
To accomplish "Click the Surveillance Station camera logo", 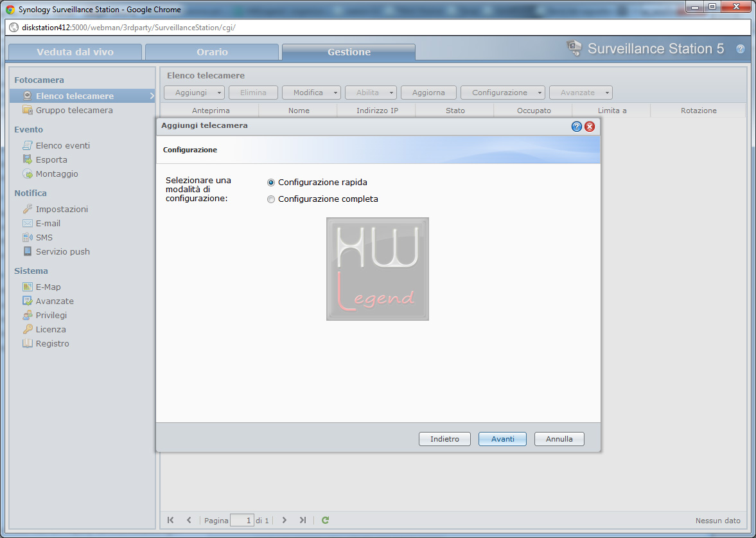I will coord(574,48).
